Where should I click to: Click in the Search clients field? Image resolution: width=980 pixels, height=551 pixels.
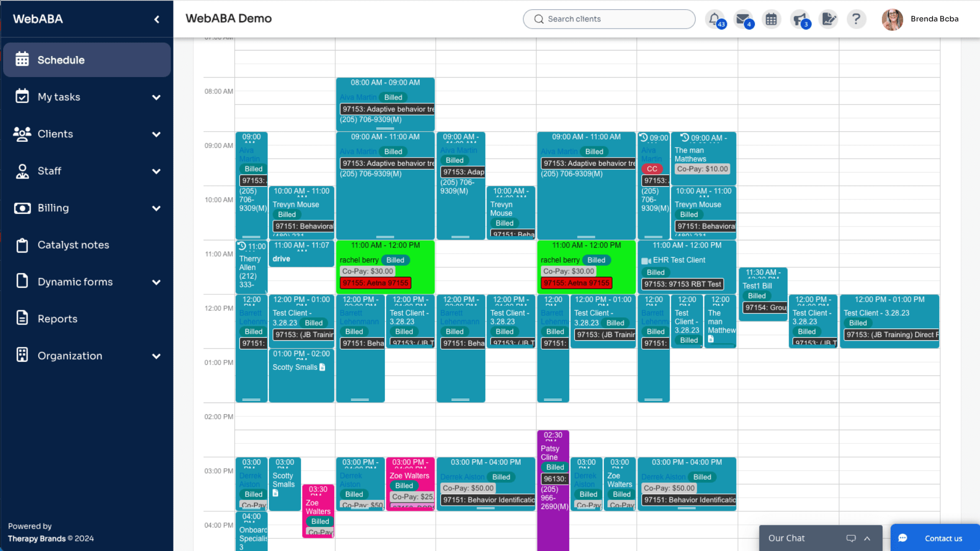point(609,19)
